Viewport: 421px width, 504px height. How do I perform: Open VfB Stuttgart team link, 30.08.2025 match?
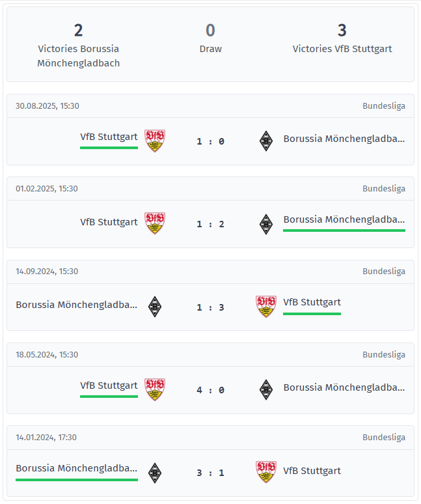(109, 137)
